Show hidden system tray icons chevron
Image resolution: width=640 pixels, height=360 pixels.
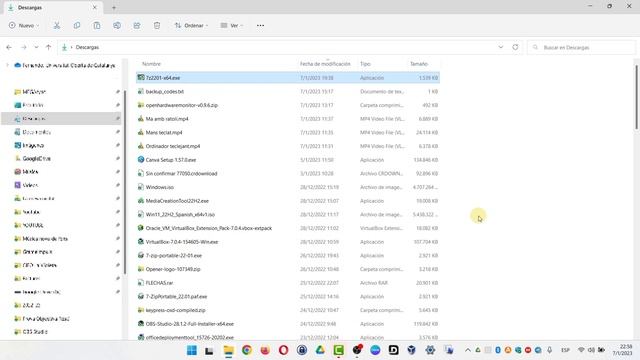coord(468,350)
